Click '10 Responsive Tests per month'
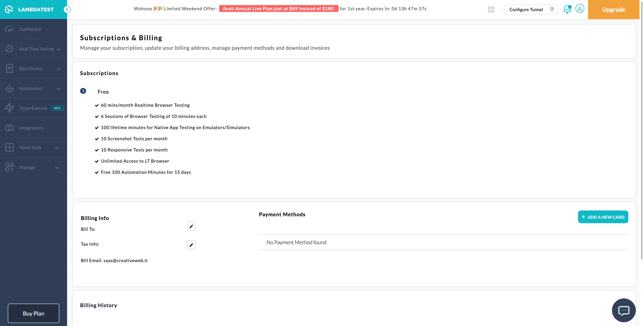Image resolution: width=644 pixels, height=326 pixels. pos(134,150)
